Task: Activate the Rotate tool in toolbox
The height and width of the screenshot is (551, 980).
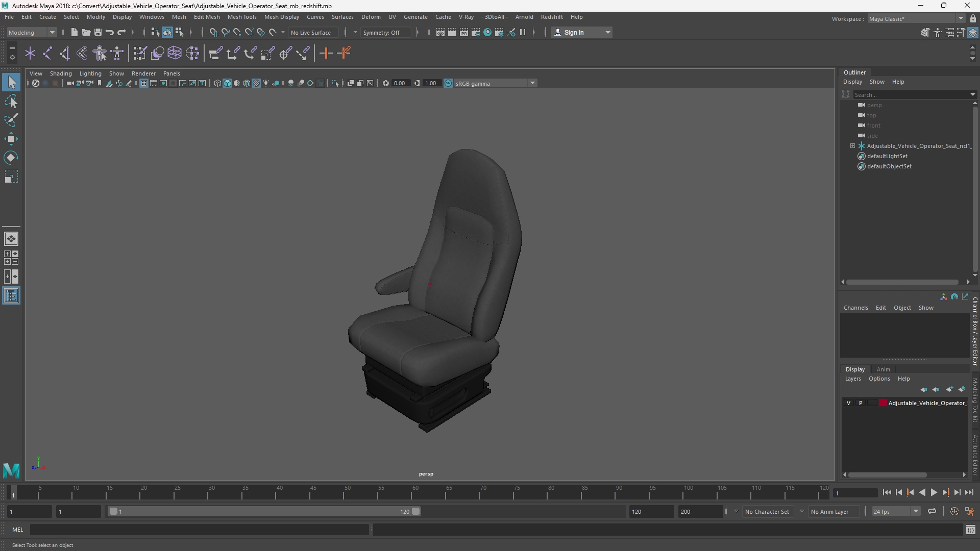Action: (x=11, y=158)
